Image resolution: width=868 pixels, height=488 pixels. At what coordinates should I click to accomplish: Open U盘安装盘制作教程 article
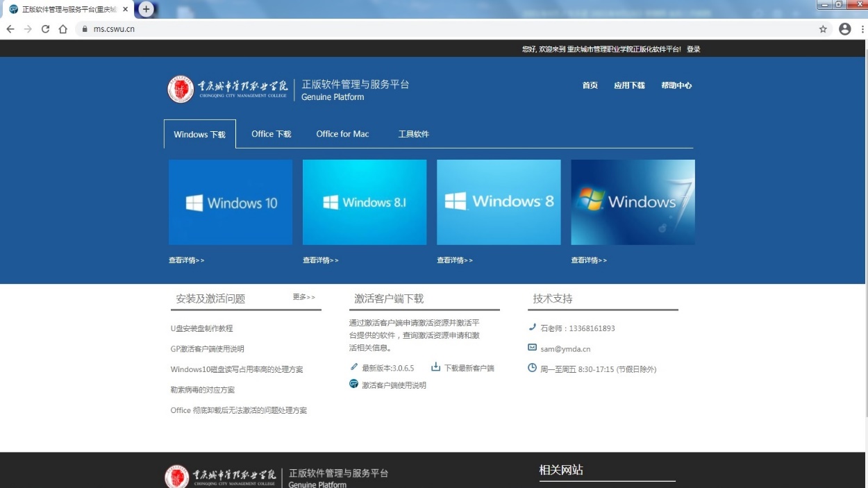pyautogui.click(x=202, y=328)
